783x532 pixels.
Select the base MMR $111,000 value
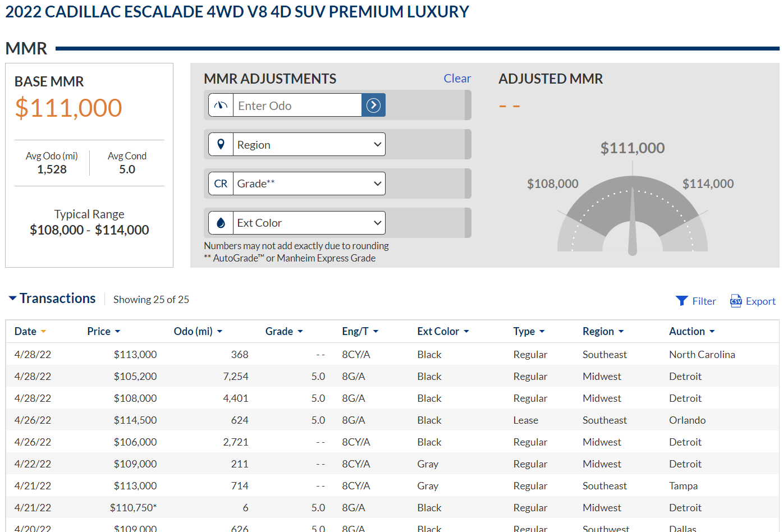pos(68,108)
